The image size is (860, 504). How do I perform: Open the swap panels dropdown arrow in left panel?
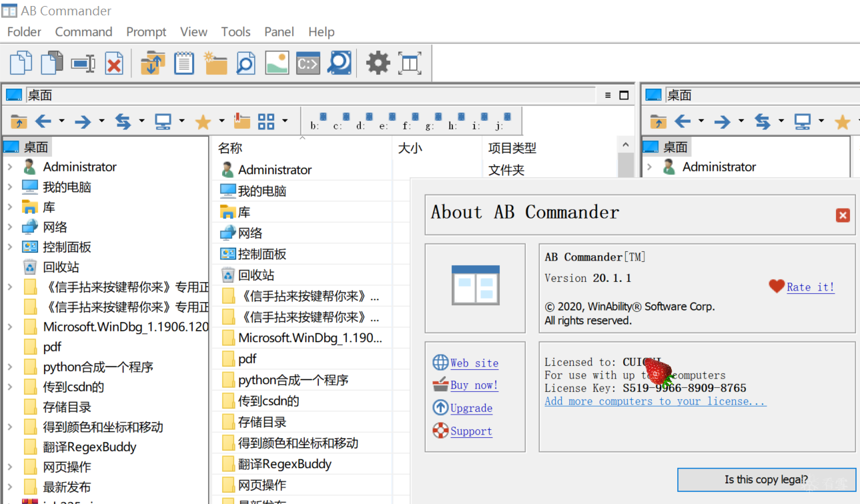[x=141, y=121]
